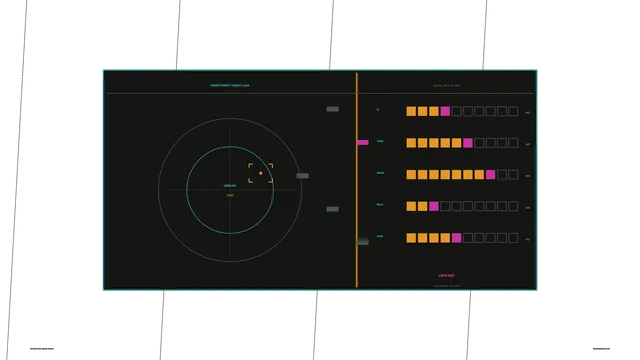Click the pink LOCK SET label
The image size is (640, 360).
(x=447, y=276)
